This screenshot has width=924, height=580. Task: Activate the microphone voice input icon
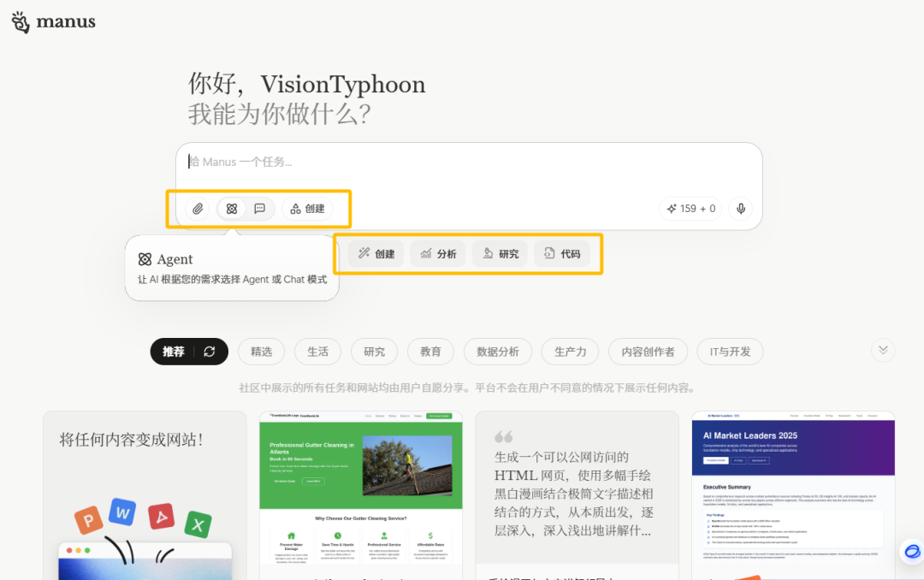click(x=741, y=209)
